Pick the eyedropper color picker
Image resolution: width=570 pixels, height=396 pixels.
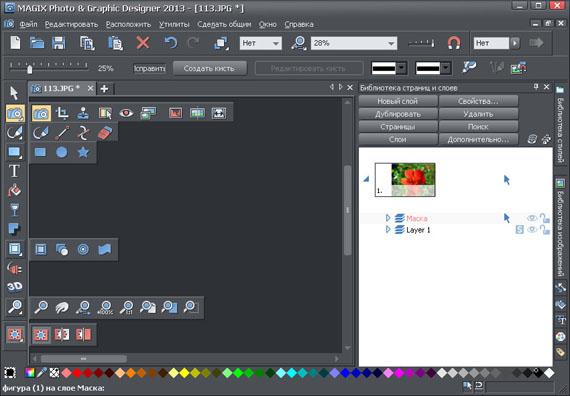coord(42,373)
